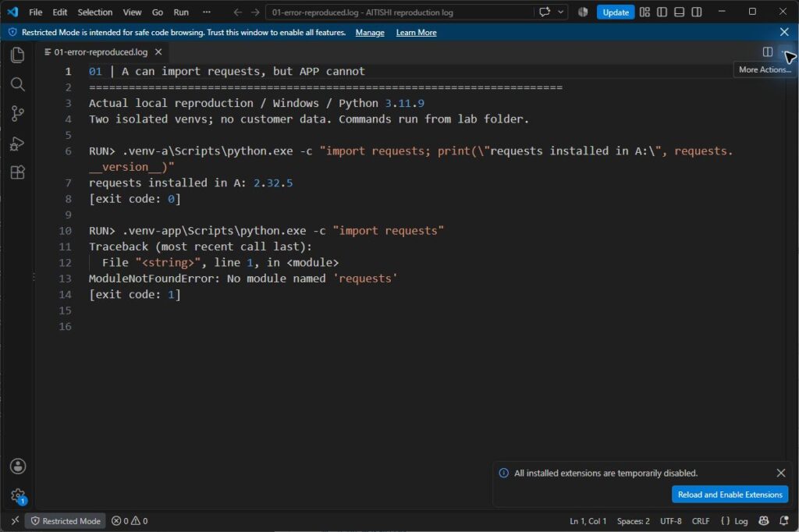799x532 pixels.
Task: Open the notifications bell
Action: pos(784,521)
